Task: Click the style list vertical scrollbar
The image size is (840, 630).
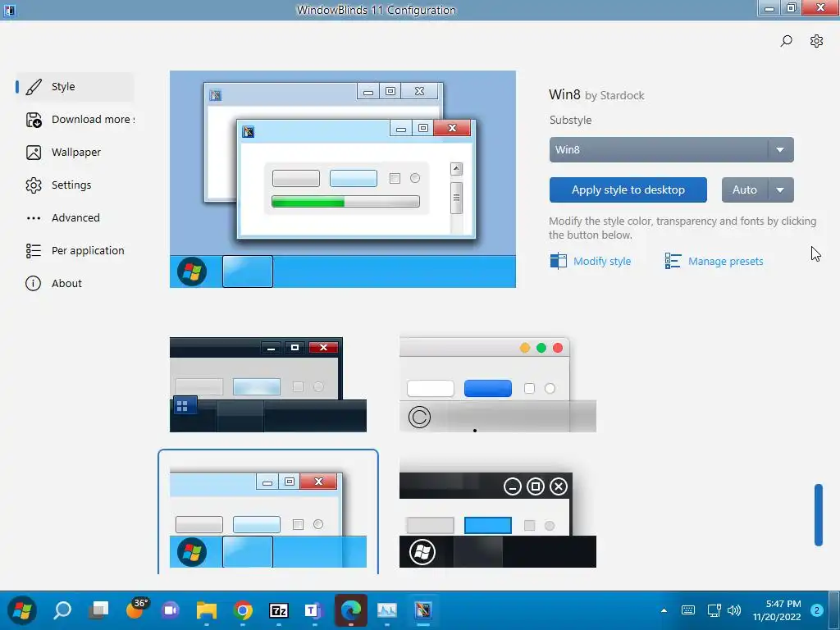Action: (x=819, y=515)
